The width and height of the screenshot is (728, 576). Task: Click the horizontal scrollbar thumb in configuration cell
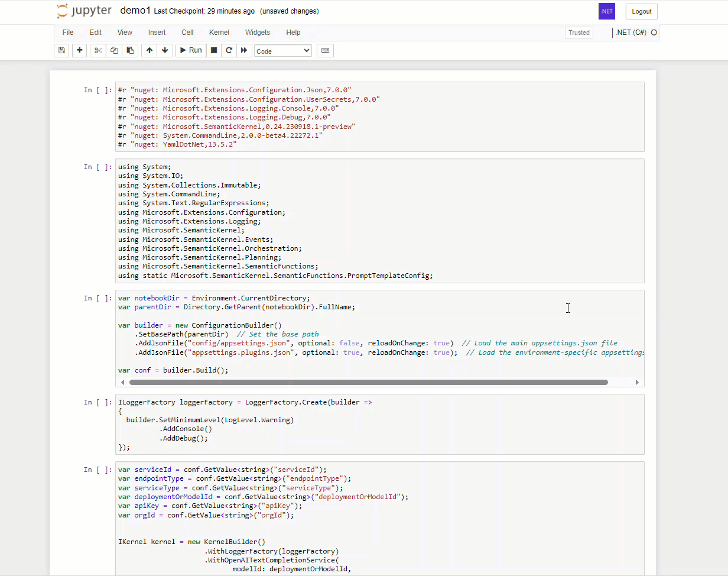[x=369, y=382]
